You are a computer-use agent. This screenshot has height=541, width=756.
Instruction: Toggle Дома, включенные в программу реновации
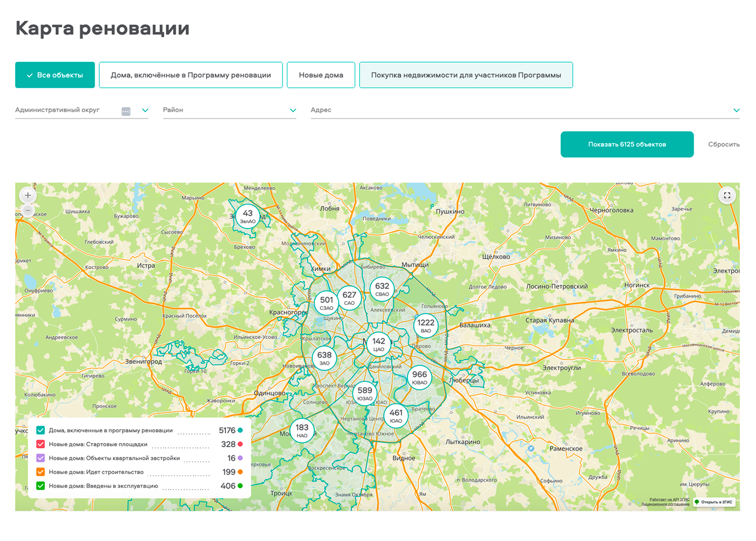(40, 430)
